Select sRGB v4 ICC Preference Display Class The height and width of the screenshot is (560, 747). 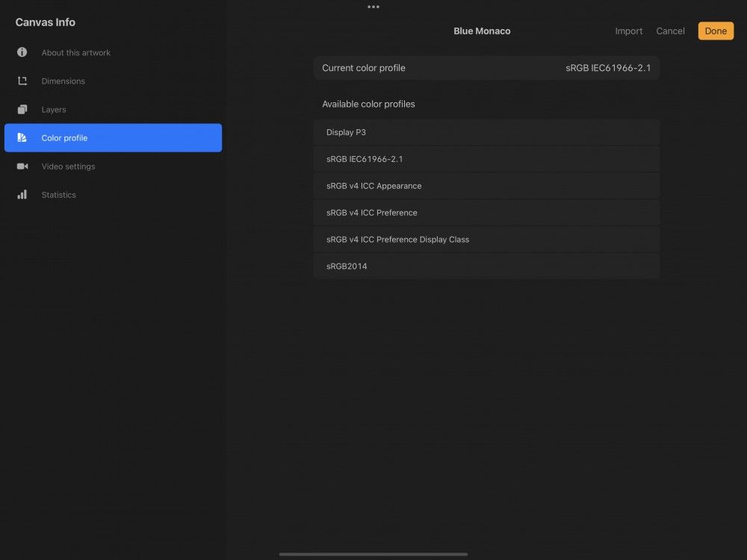[x=486, y=239]
